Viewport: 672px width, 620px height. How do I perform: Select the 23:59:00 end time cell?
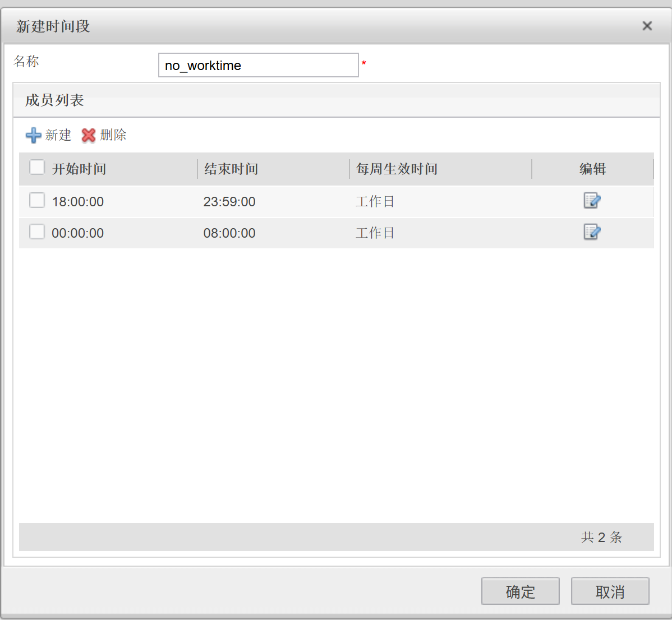tap(229, 202)
